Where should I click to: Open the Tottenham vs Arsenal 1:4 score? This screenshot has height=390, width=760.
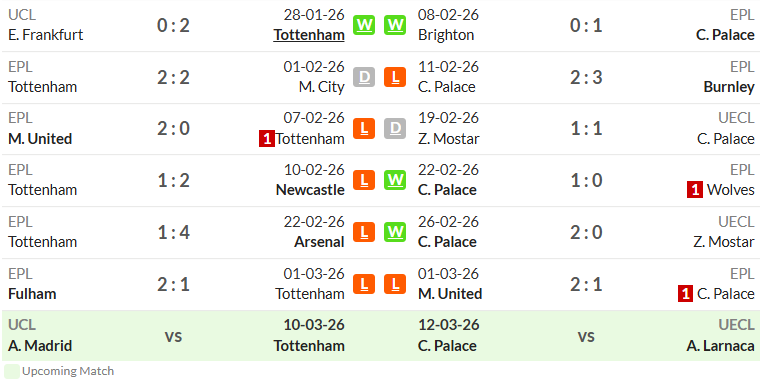173,232
